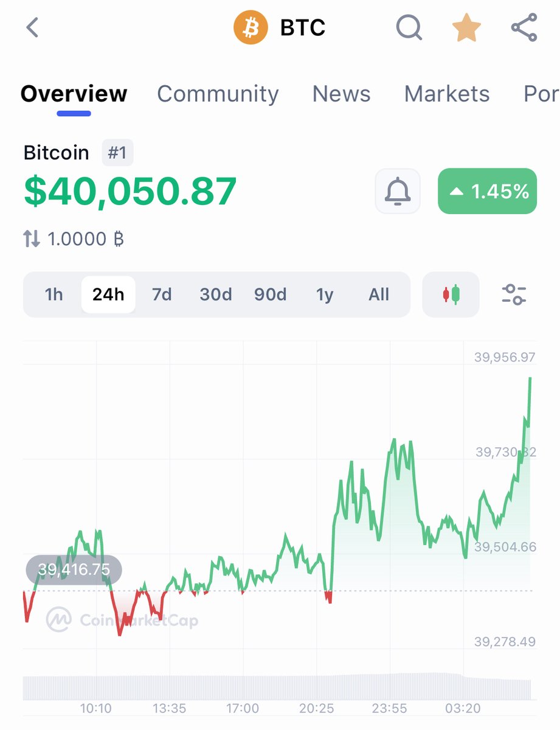The width and height of the screenshot is (560, 730).
Task: Tap the #1 rank badge
Action: click(x=117, y=153)
